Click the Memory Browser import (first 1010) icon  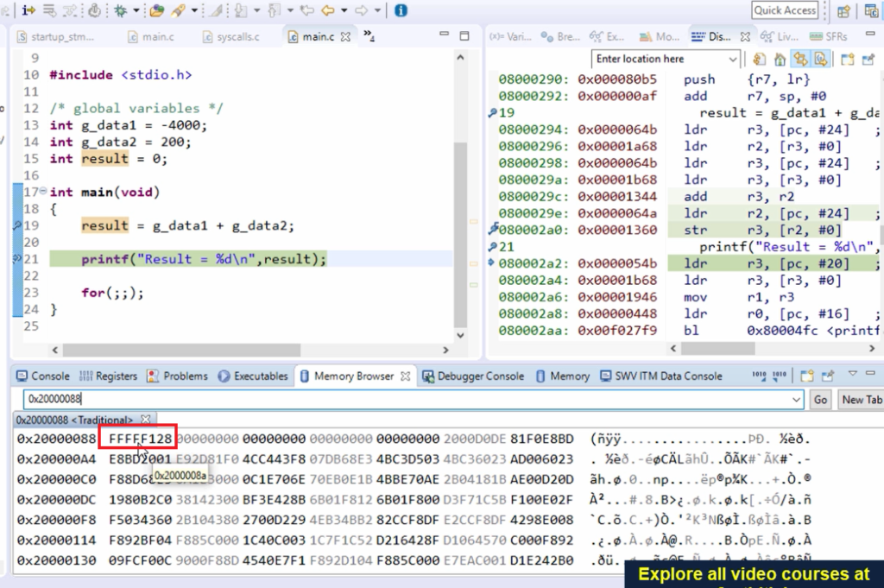pyautogui.click(x=759, y=375)
